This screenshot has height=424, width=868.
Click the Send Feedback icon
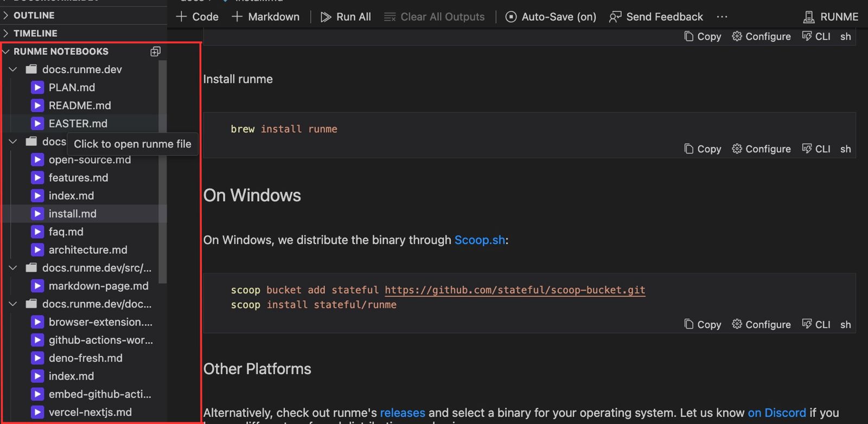tap(615, 17)
